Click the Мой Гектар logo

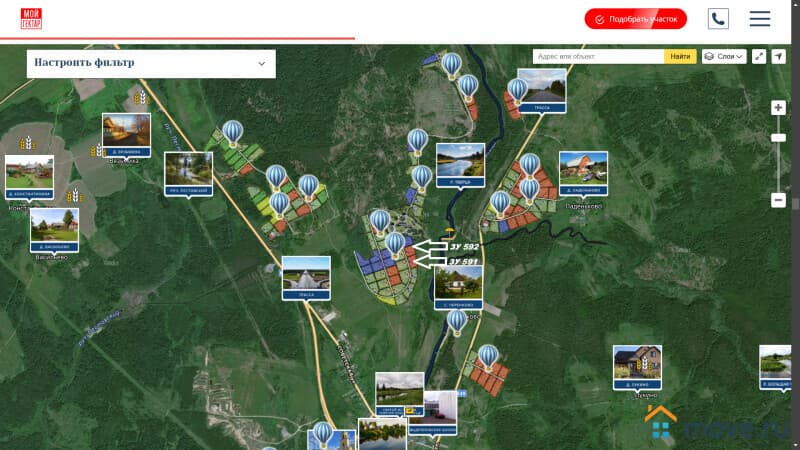point(31,19)
